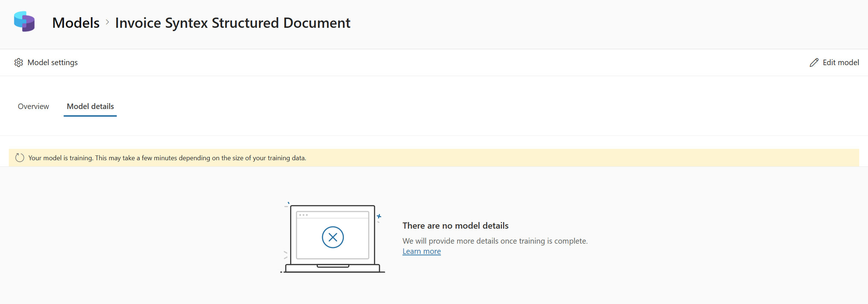Click the breadcrumb chevron separator after Models

107,22
